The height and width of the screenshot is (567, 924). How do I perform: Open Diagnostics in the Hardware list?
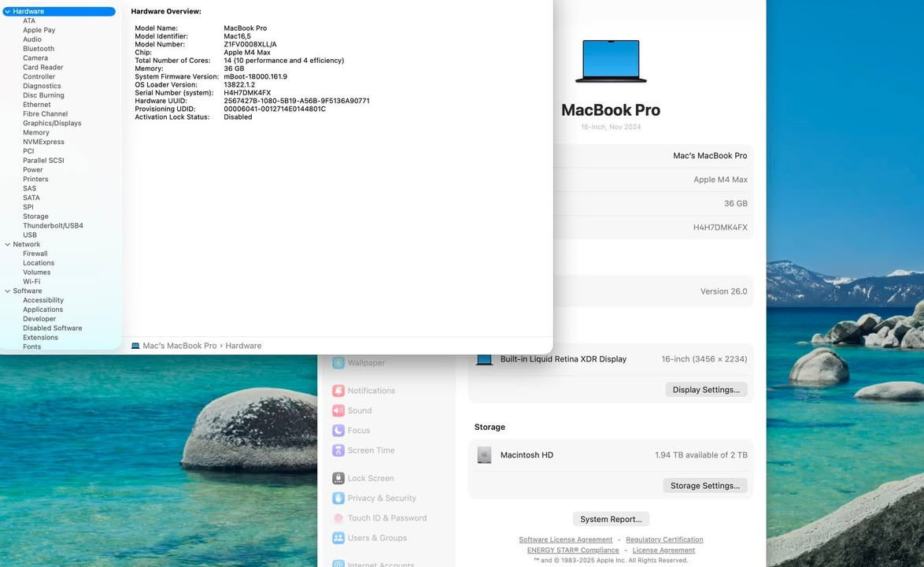[x=42, y=86]
